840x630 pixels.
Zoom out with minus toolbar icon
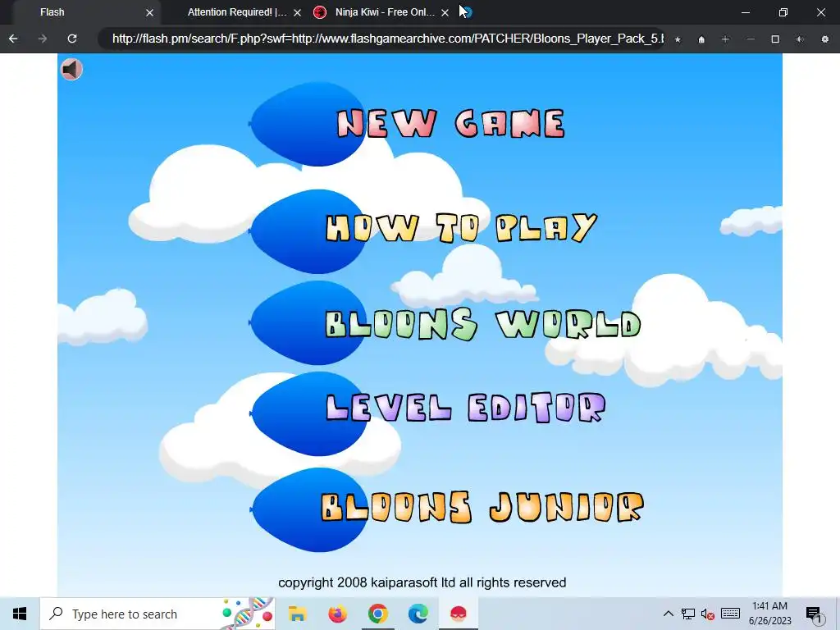[751, 39]
